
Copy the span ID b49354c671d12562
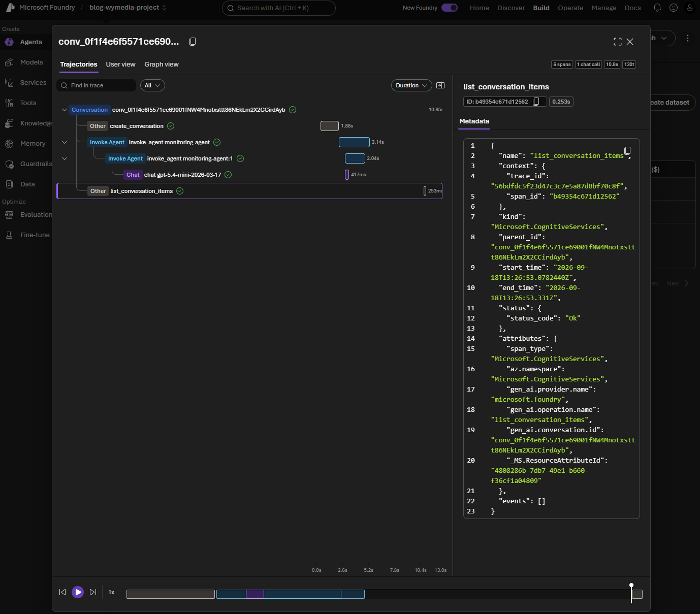[536, 102]
